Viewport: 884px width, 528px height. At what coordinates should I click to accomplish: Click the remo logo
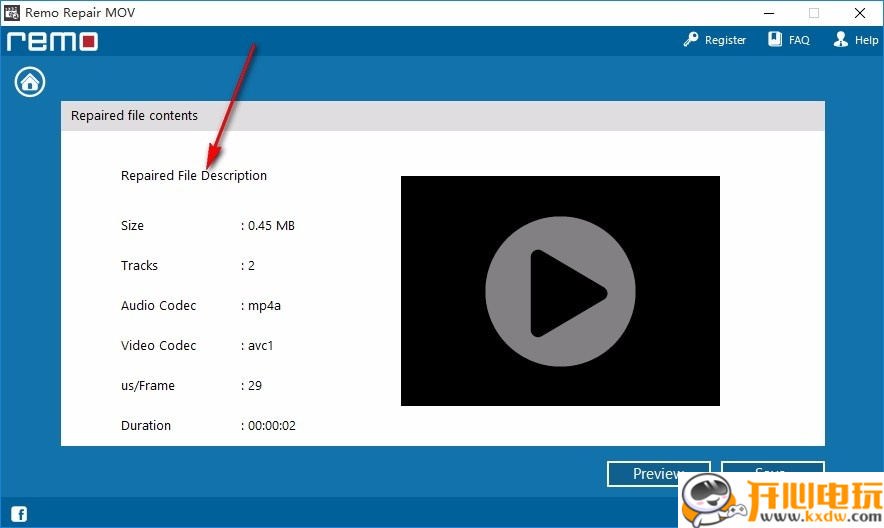coord(52,41)
